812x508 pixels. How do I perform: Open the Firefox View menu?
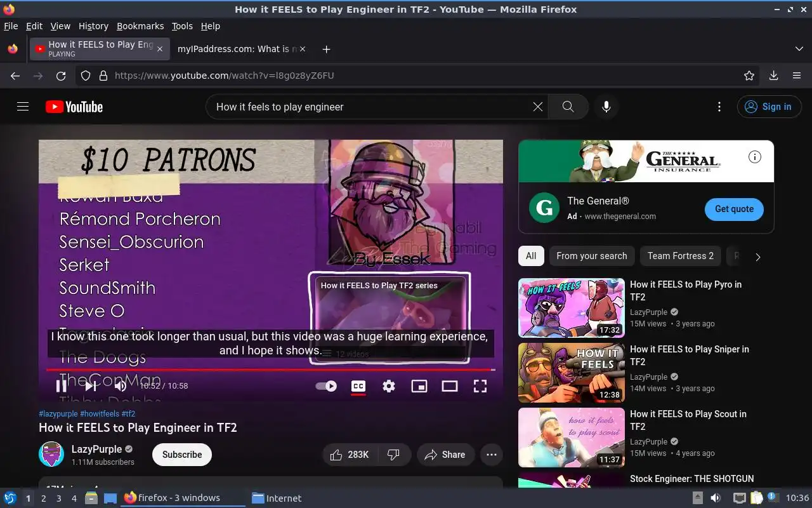click(x=60, y=26)
